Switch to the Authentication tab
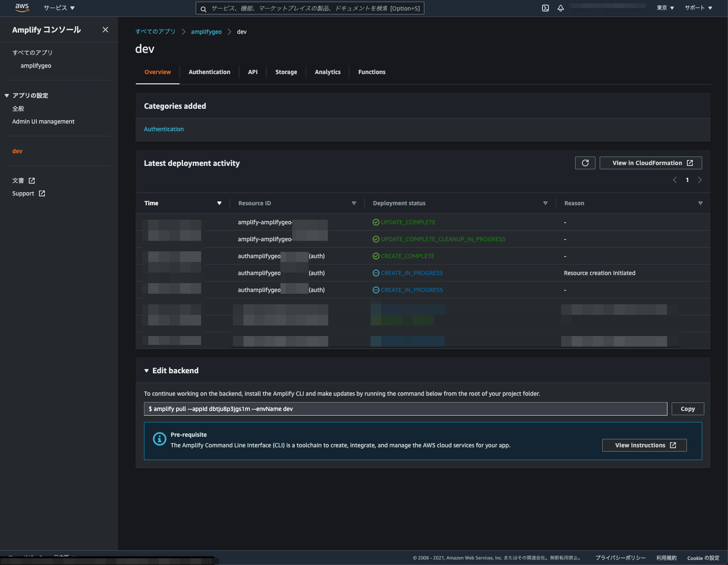Image resolution: width=728 pixels, height=565 pixels. [x=210, y=72]
